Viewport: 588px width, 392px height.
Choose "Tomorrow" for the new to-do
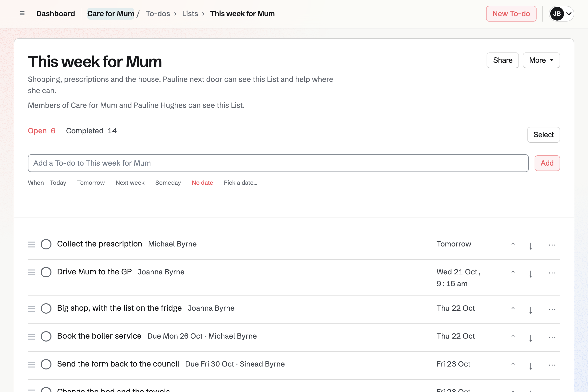91,183
